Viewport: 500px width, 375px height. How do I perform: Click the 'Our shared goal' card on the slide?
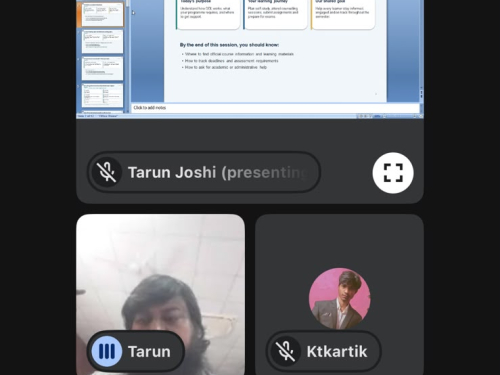click(x=343, y=14)
